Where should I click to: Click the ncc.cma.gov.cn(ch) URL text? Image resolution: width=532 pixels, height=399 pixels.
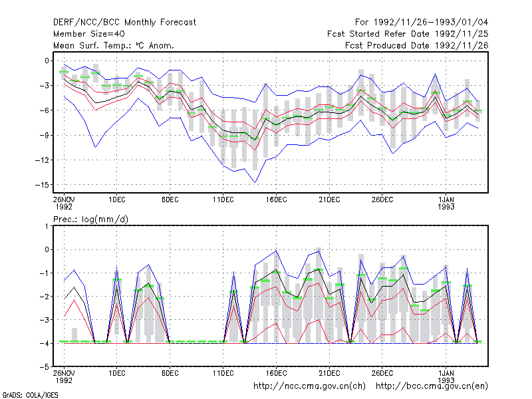pyautogui.click(x=309, y=386)
